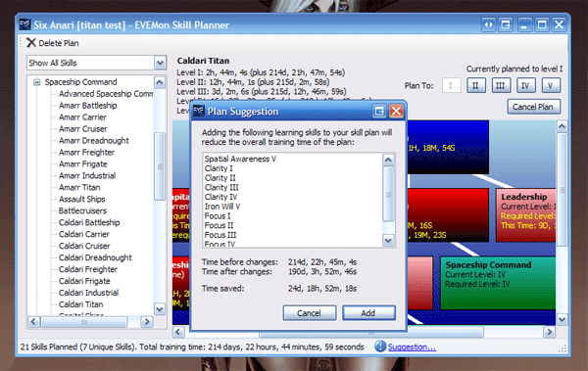Open the Show All Skills dropdown
This screenshot has width=588, height=371.
(160, 63)
